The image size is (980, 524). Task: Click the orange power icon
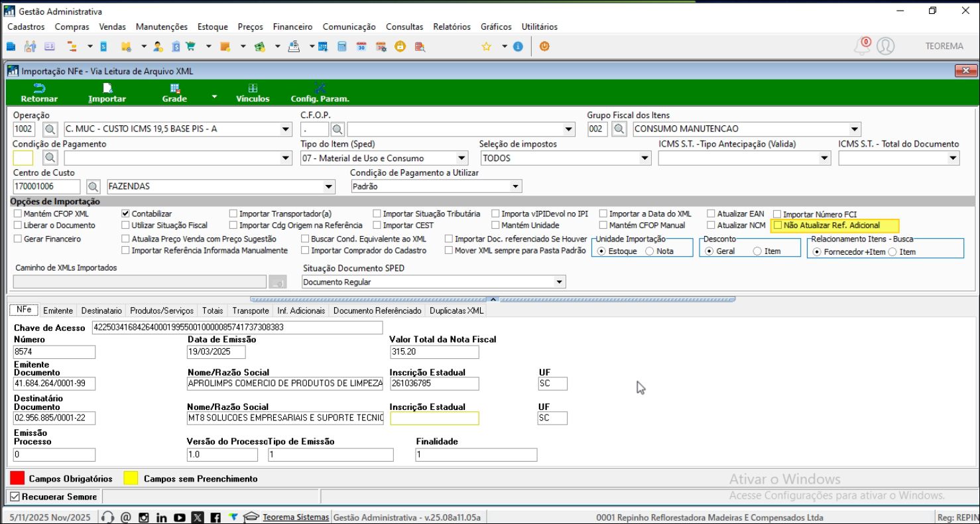tap(544, 46)
